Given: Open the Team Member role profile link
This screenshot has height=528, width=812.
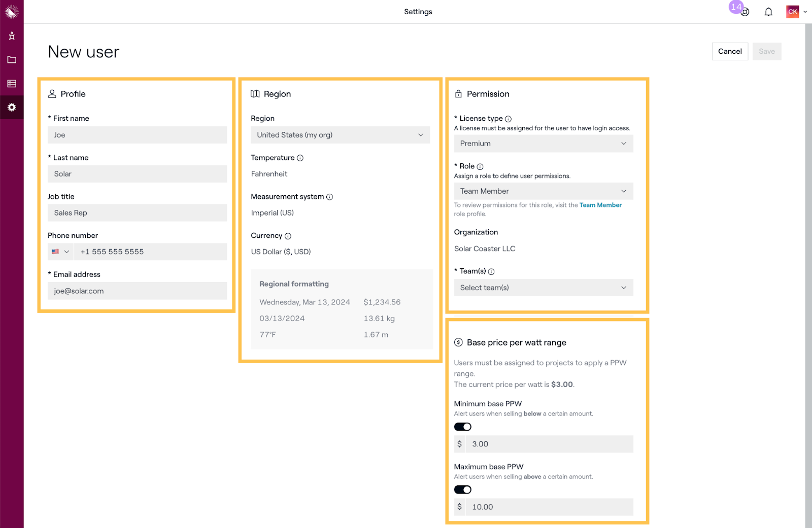Looking at the screenshot, I should tap(601, 205).
